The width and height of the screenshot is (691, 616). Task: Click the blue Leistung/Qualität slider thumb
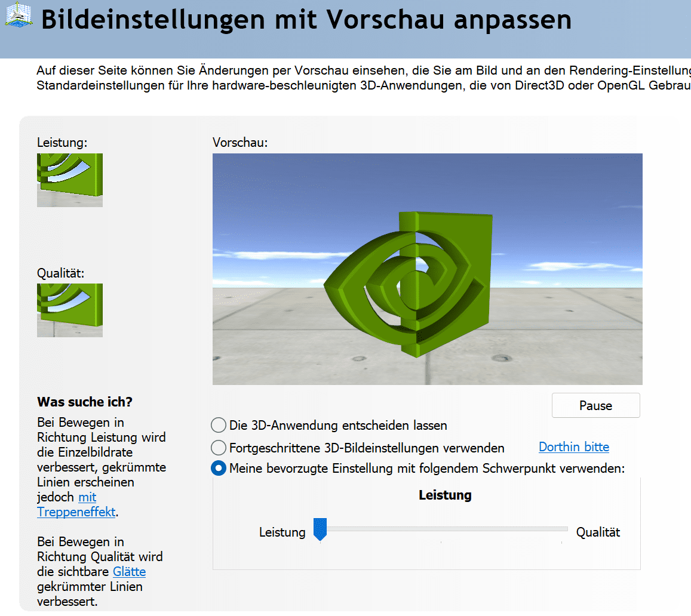click(x=320, y=529)
